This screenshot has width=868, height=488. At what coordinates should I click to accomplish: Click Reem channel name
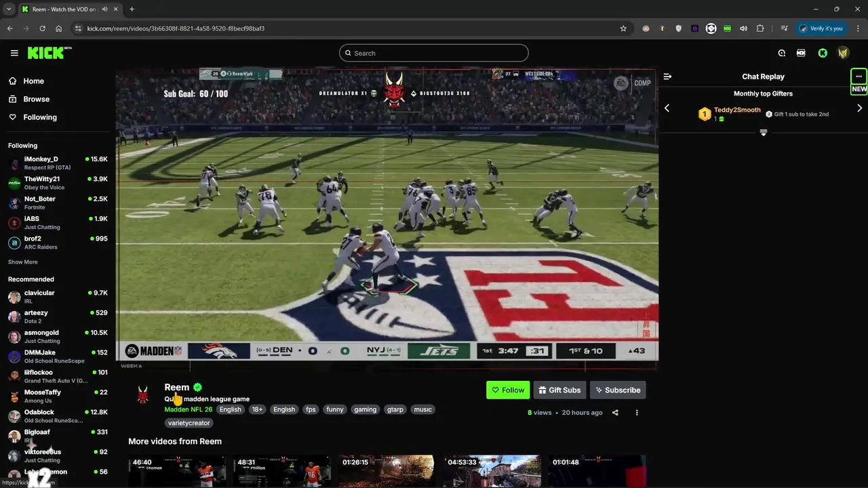[176, 387]
